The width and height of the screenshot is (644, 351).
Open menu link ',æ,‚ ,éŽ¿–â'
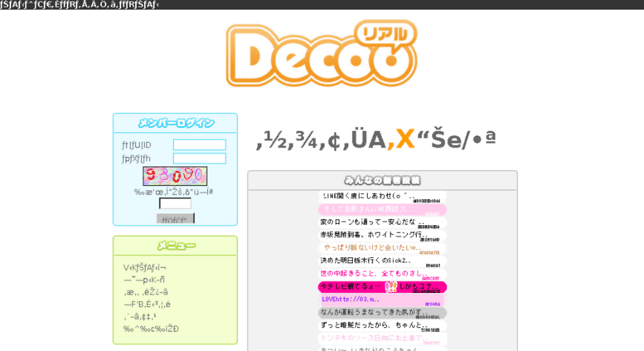tap(146, 292)
